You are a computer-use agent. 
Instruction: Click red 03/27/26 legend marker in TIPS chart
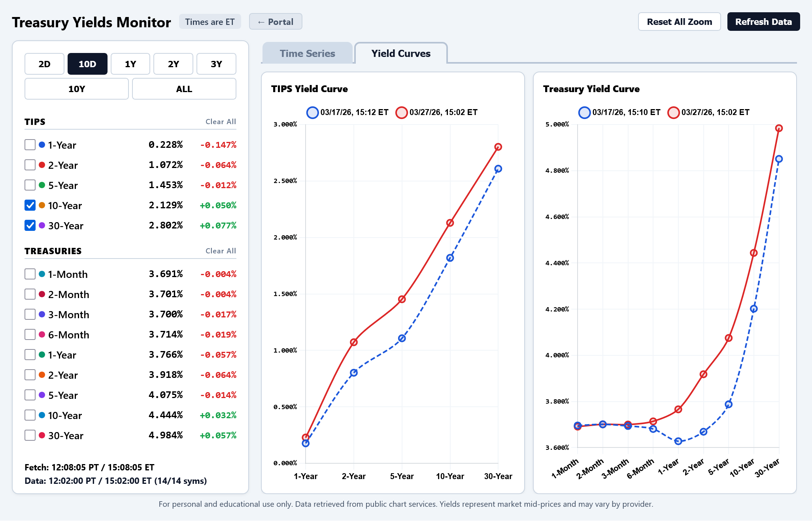point(401,113)
